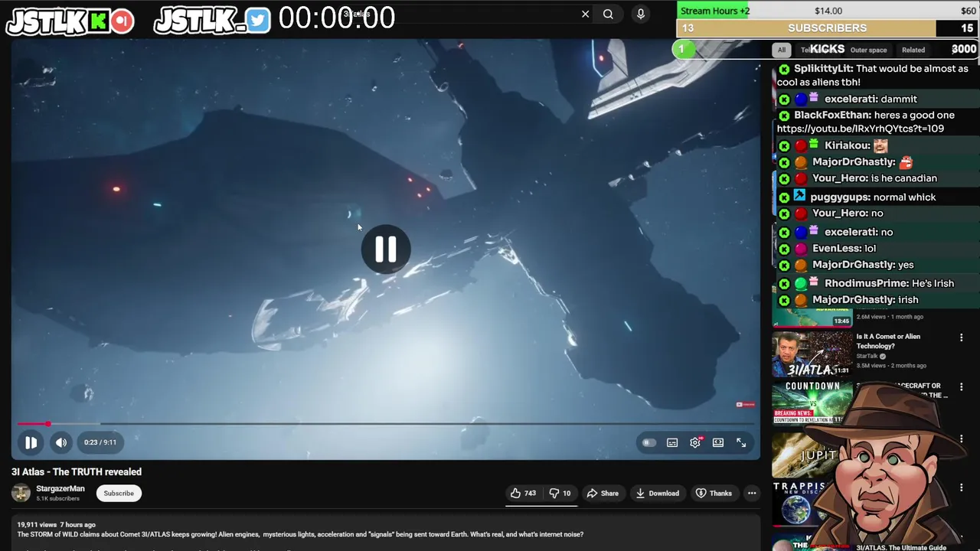This screenshot has width=980, height=551.
Task: Open the COUNTDOWN breaking news thumbnail
Action: click(x=812, y=403)
